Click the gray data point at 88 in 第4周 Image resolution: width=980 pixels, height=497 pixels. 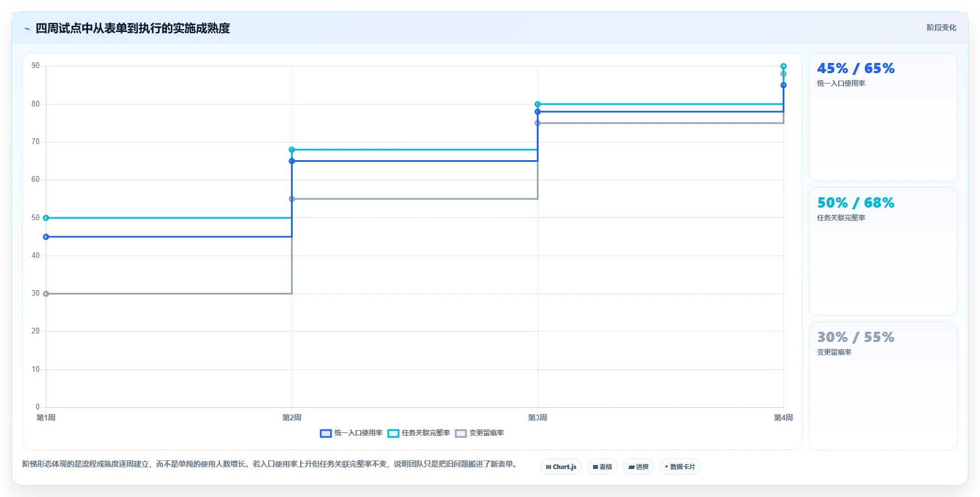pos(783,74)
